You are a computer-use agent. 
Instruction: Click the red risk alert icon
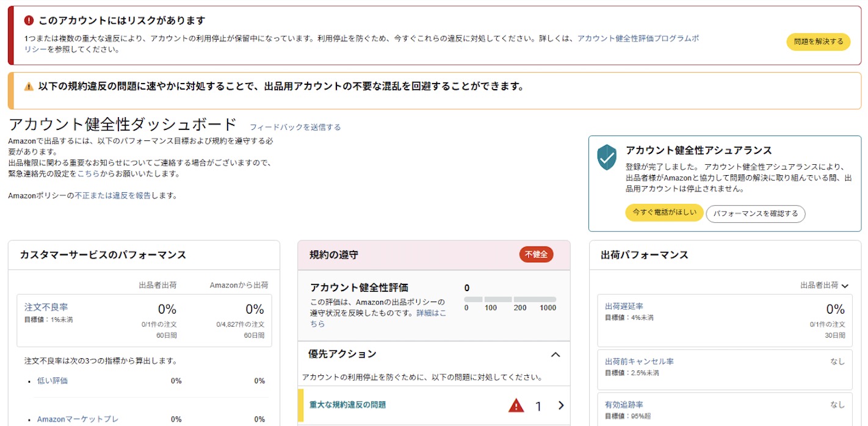29,21
